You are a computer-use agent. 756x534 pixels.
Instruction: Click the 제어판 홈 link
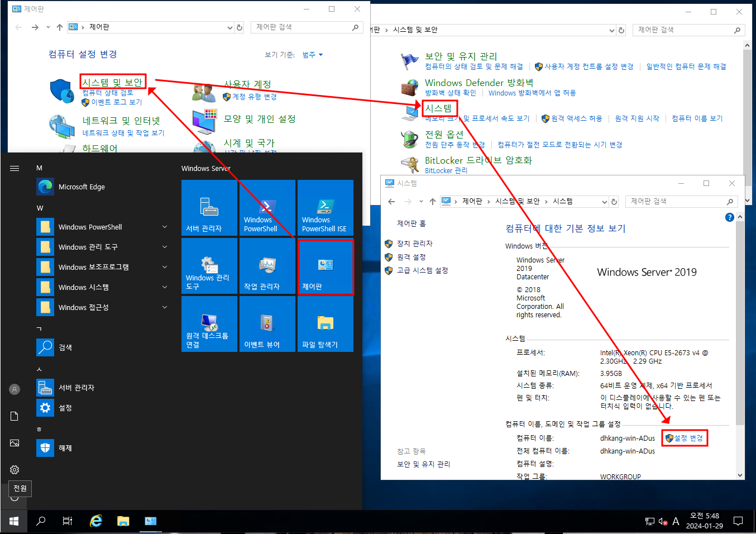click(x=412, y=223)
